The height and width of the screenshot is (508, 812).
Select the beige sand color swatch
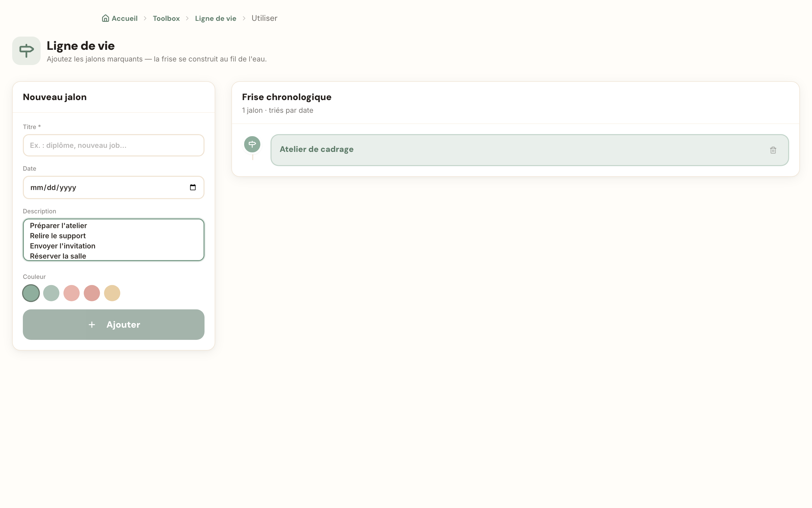(x=112, y=293)
